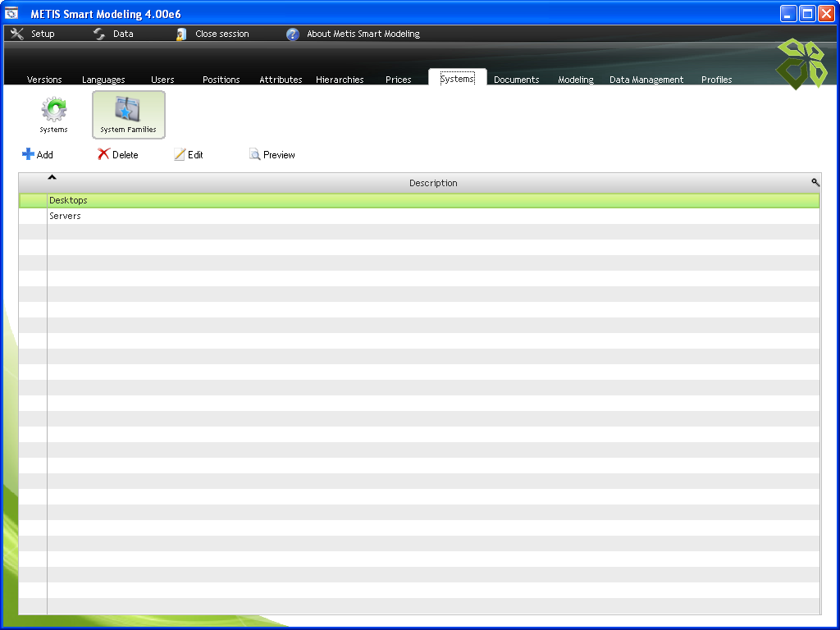Click the Data sync arrows icon

[99, 34]
